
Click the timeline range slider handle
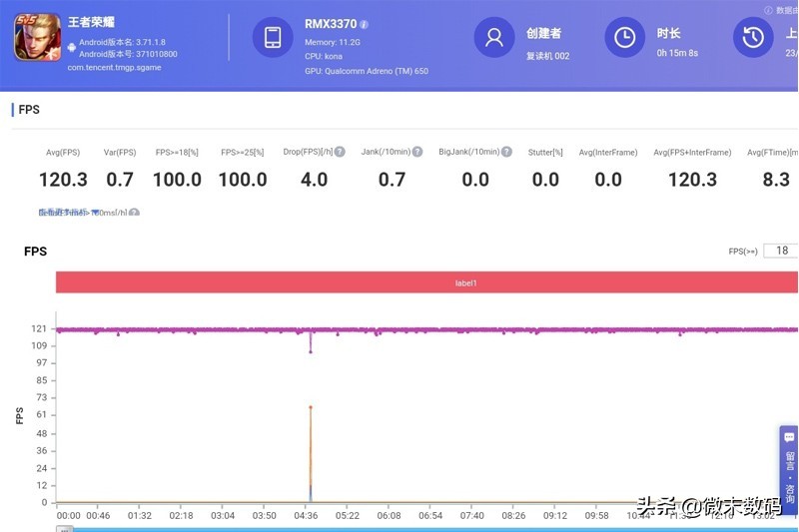click(64, 529)
